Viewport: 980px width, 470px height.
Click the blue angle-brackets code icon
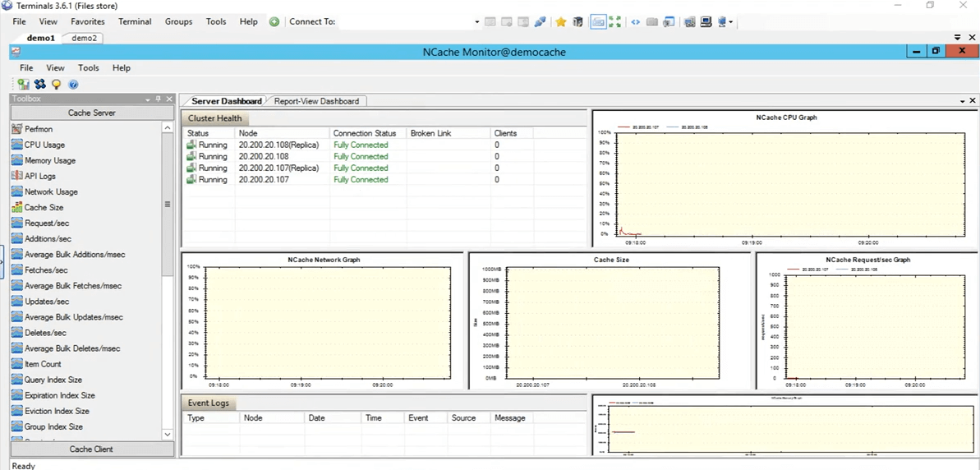(635, 22)
